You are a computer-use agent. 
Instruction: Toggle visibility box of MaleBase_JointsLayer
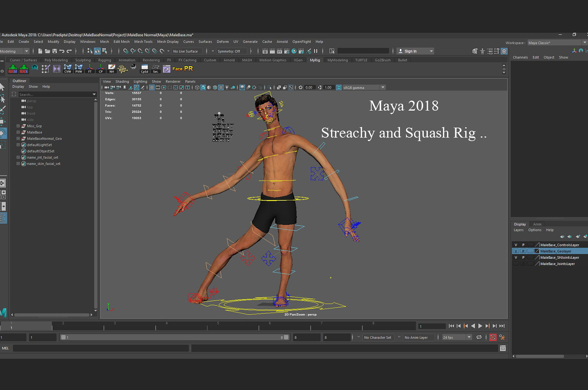point(516,264)
